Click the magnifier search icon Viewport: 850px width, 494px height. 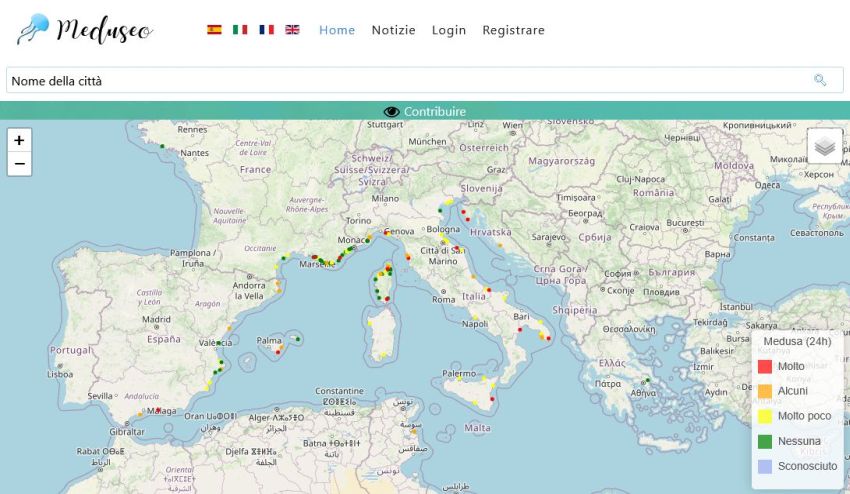pyautogui.click(x=820, y=81)
